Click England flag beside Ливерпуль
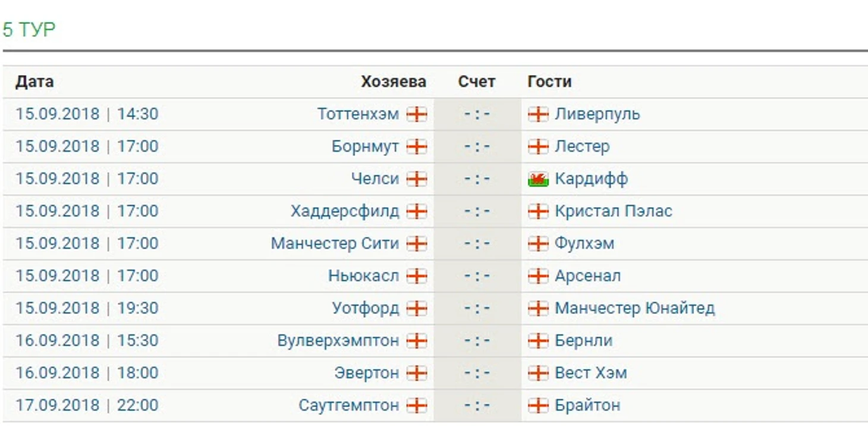Viewport: 868px width, 426px height. coord(538,114)
